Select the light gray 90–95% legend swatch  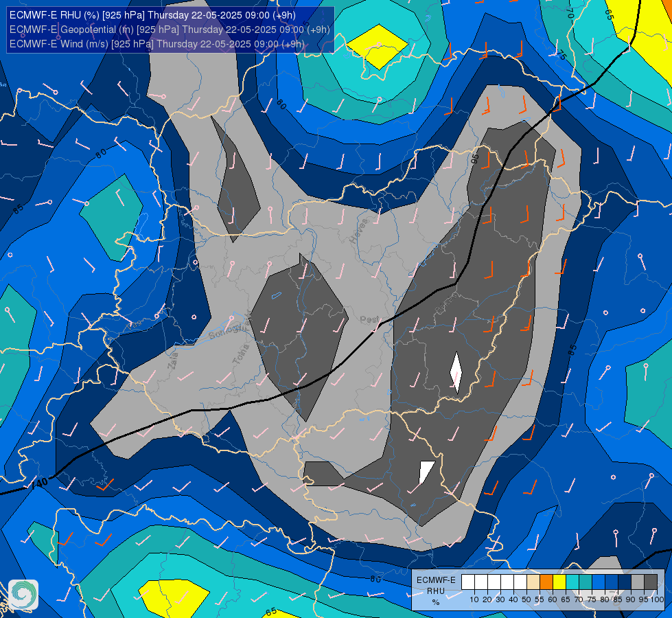pos(638,582)
